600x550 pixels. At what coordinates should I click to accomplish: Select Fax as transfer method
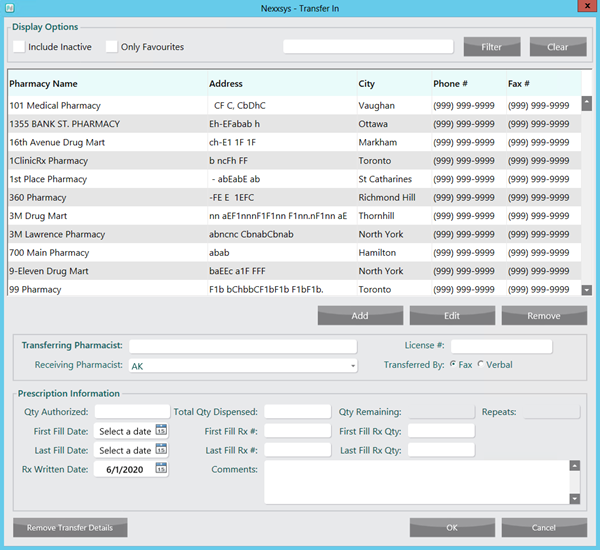tap(453, 364)
